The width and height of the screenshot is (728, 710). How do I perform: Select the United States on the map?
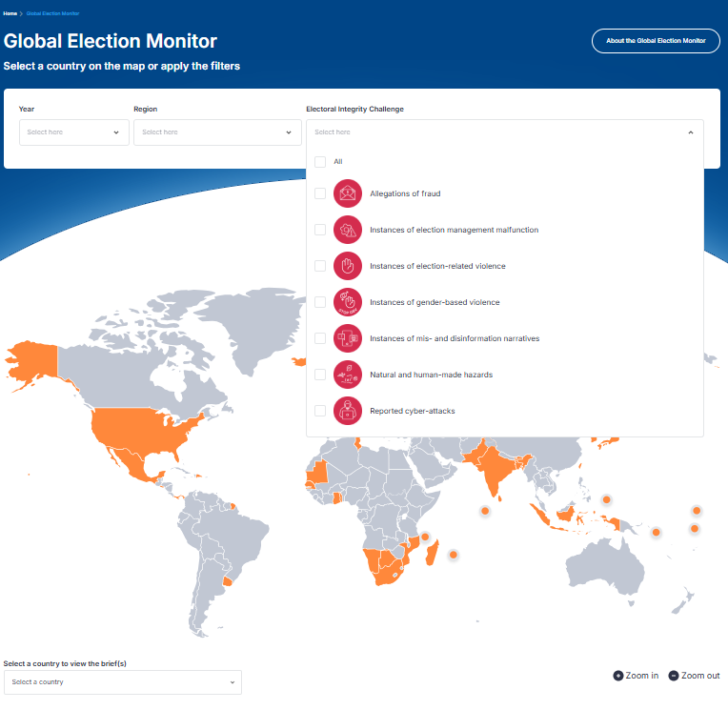pos(139,430)
